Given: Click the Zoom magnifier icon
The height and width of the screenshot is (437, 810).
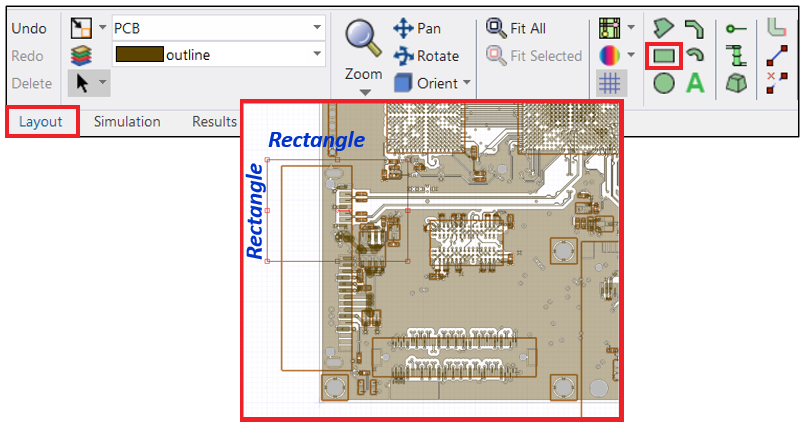Looking at the screenshot, I should (x=363, y=38).
